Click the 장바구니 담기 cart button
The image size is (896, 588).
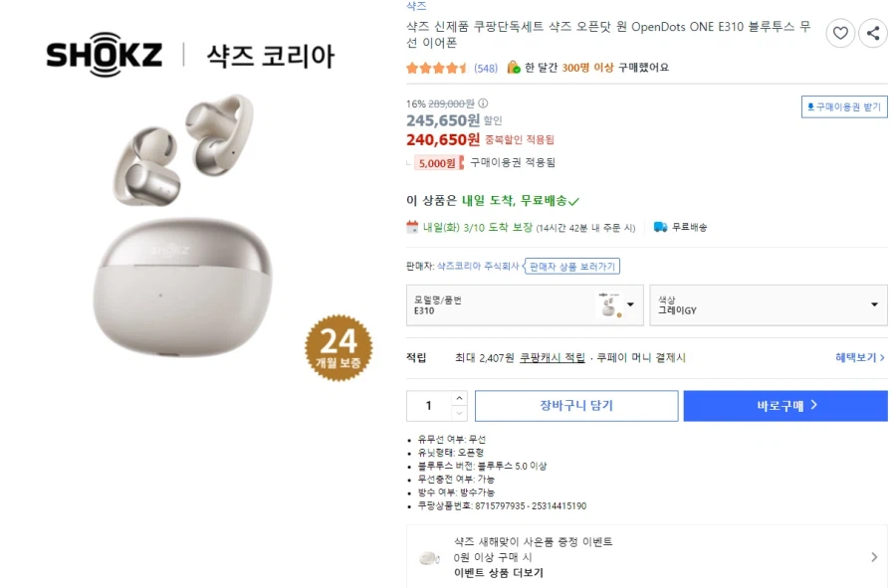coord(575,405)
